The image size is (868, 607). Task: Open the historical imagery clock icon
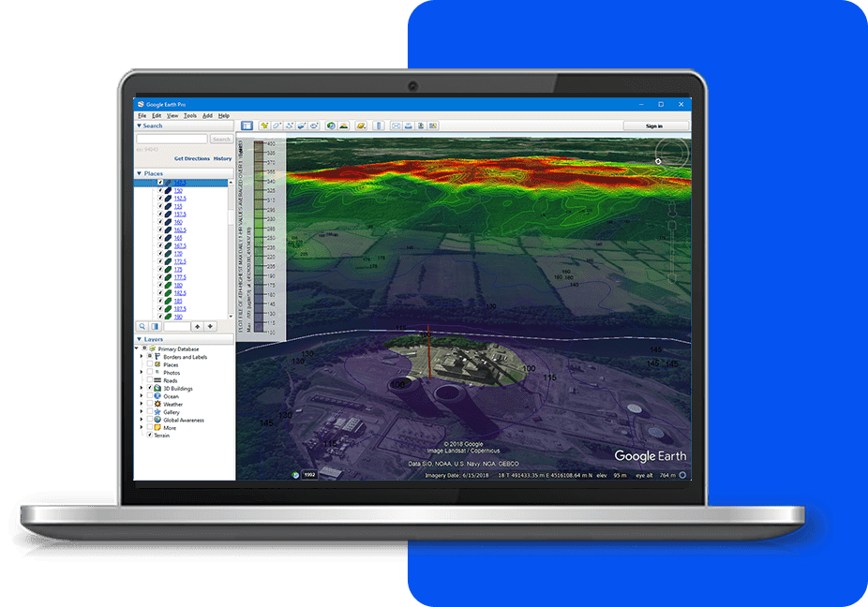331,126
